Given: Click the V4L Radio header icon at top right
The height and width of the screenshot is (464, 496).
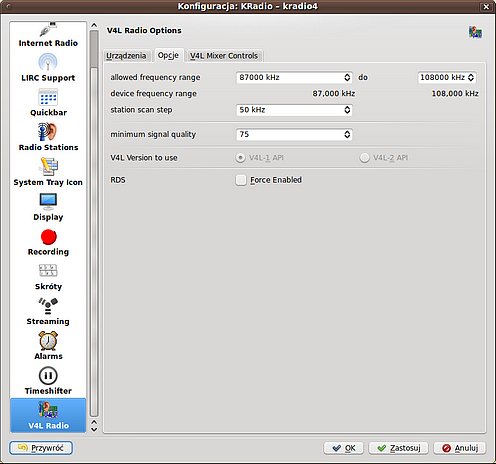Looking at the screenshot, I should coord(475,32).
